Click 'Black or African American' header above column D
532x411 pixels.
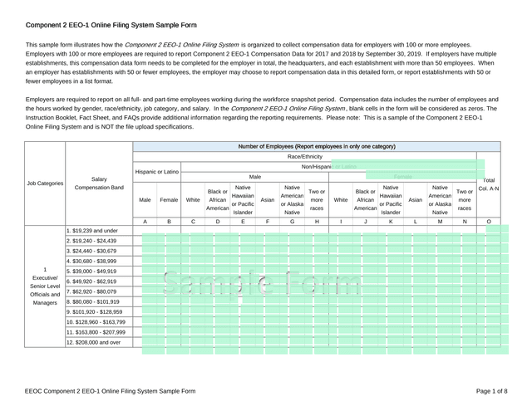(218, 200)
